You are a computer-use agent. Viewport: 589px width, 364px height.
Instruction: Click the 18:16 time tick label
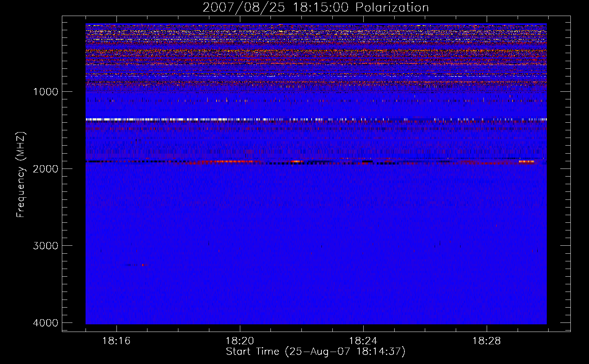point(116,341)
